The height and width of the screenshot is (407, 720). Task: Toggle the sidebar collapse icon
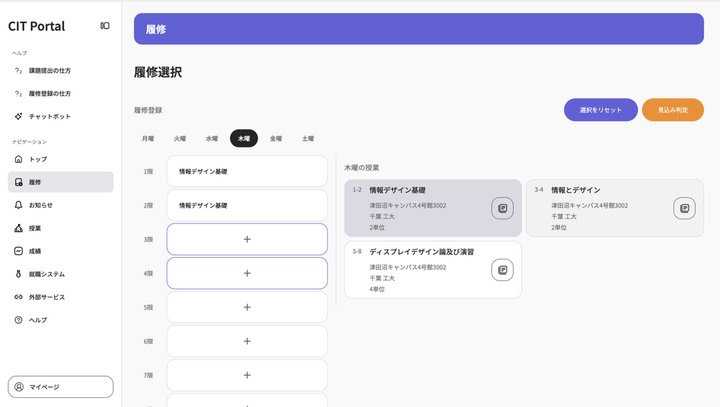(x=105, y=26)
